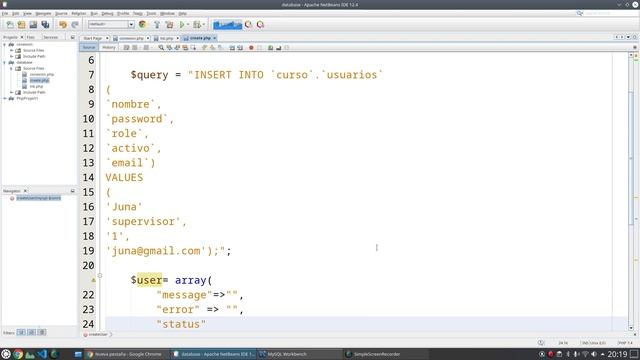The height and width of the screenshot is (360, 640).
Task: Click the Toggle Rectangular Selection icon
Action: (193, 48)
